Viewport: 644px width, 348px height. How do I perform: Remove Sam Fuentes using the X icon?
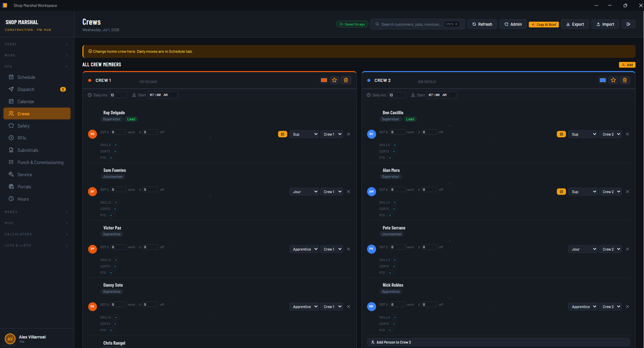(349, 192)
